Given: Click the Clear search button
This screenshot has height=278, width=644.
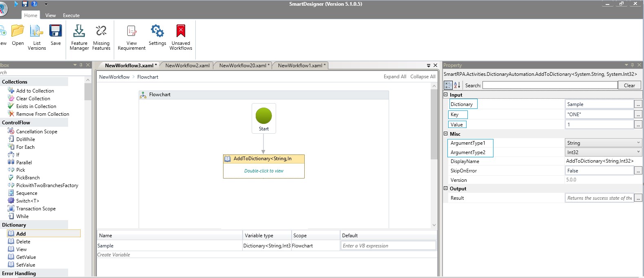Looking at the screenshot, I should point(629,85).
